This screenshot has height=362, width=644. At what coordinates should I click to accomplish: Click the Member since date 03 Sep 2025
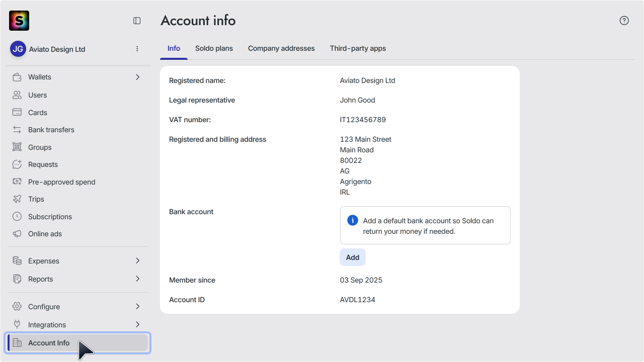point(361,280)
